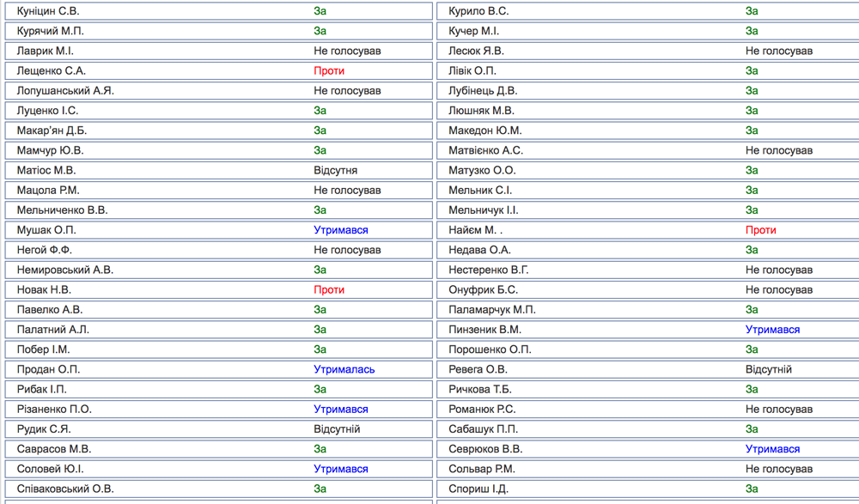Image resolution: width=859 pixels, height=504 pixels.
Task: Click red 'Проти' vote for Лещенко С.А.
Action: [x=329, y=70]
